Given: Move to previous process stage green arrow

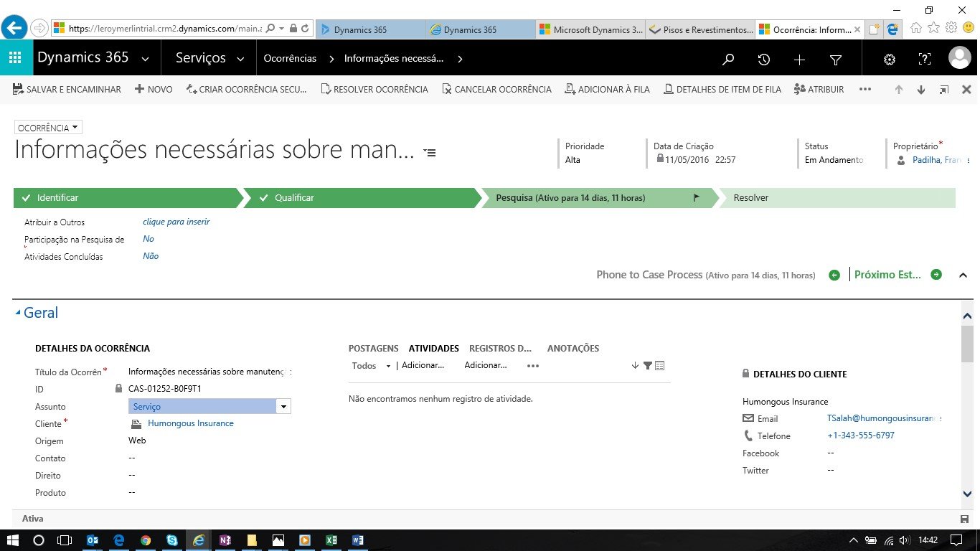Looking at the screenshot, I should [x=834, y=275].
